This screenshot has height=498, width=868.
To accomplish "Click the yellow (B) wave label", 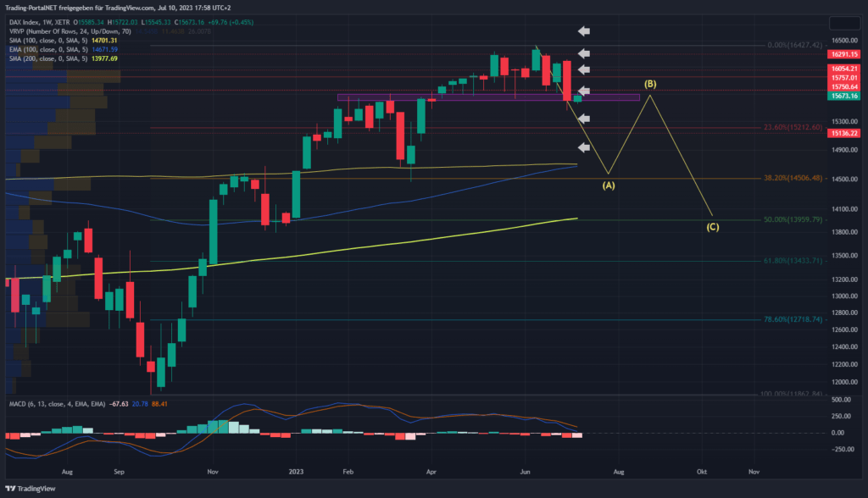I will [650, 84].
